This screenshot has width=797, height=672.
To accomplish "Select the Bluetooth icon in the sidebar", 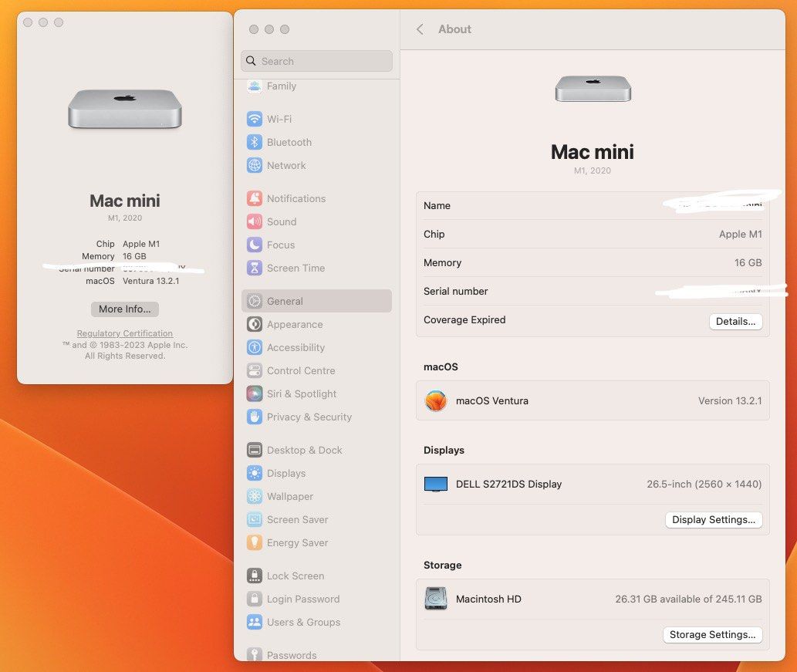I will 255,142.
